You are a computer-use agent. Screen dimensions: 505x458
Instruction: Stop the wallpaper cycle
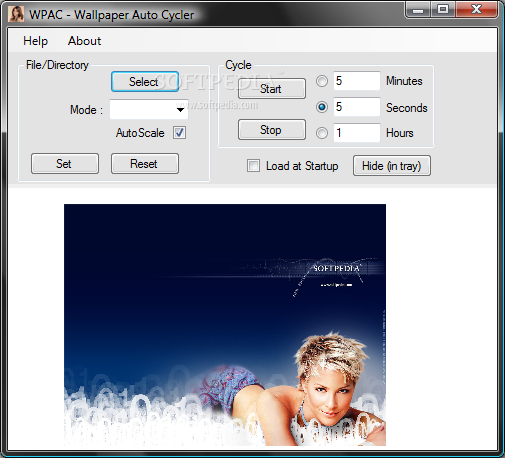coord(272,130)
